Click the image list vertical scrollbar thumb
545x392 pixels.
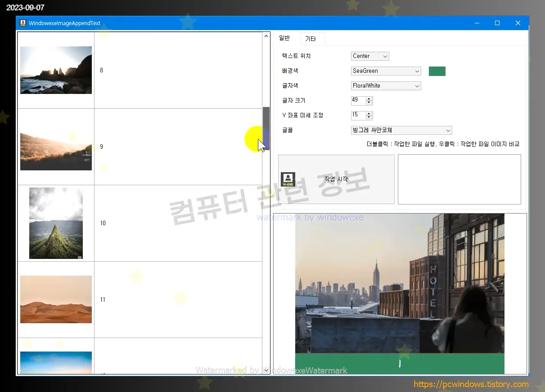click(x=266, y=129)
